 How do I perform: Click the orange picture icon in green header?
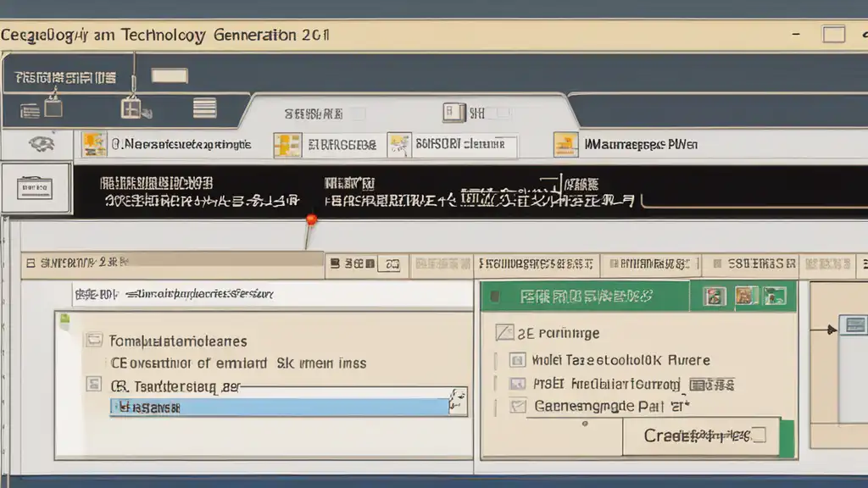[x=746, y=296]
